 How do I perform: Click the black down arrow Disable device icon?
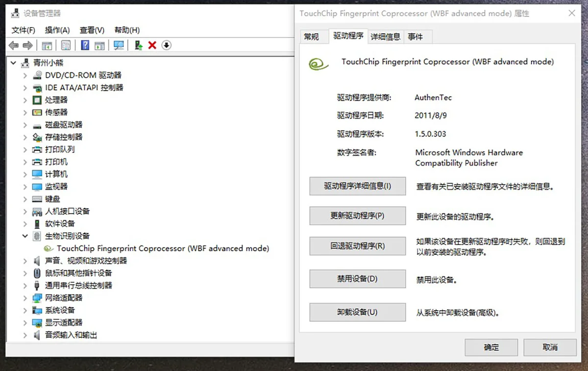tap(166, 46)
